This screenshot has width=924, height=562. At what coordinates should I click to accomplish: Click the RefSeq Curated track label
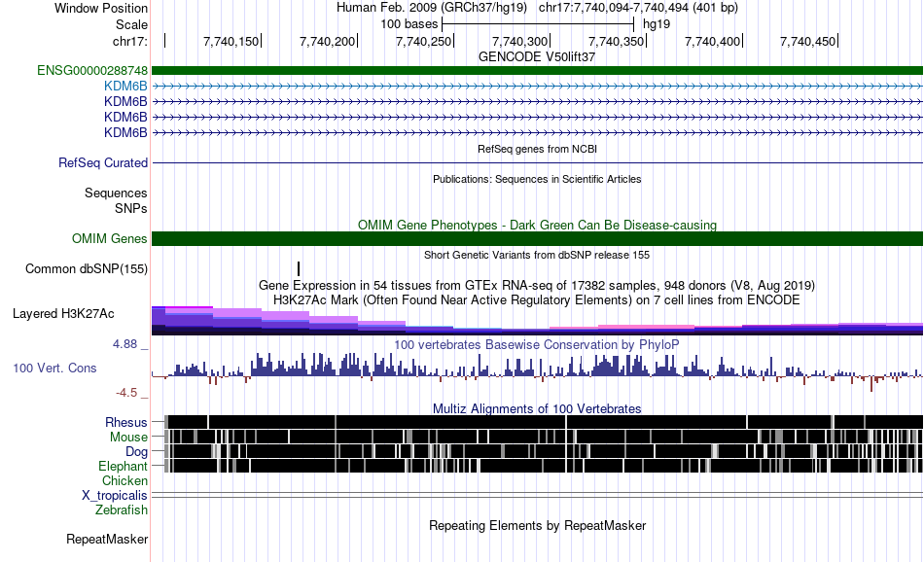click(x=103, y=162)
